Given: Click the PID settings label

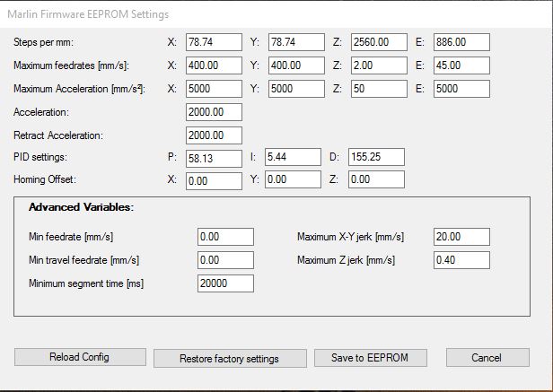Looking at the screenshot, I should (x=40, y=157).
